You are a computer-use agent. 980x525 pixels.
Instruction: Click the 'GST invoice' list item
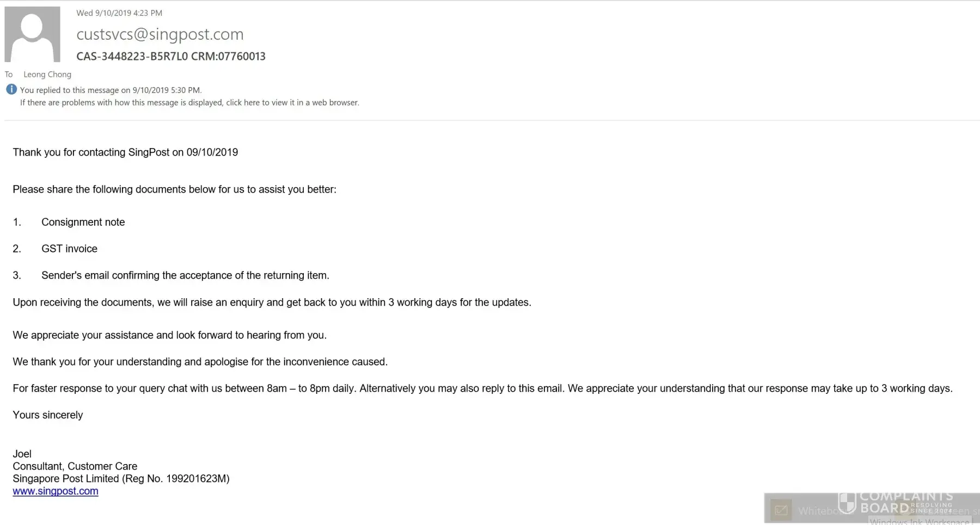coord(69,249)
